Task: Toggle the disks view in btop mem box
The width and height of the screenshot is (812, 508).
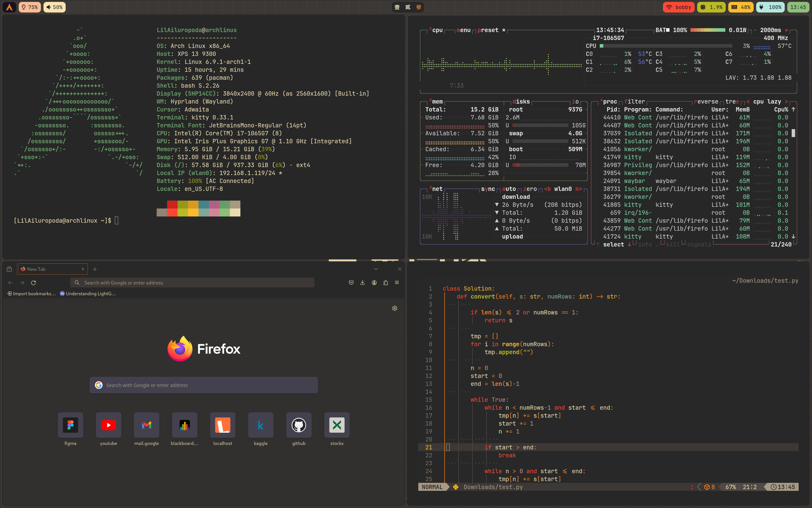Action: 521,101
